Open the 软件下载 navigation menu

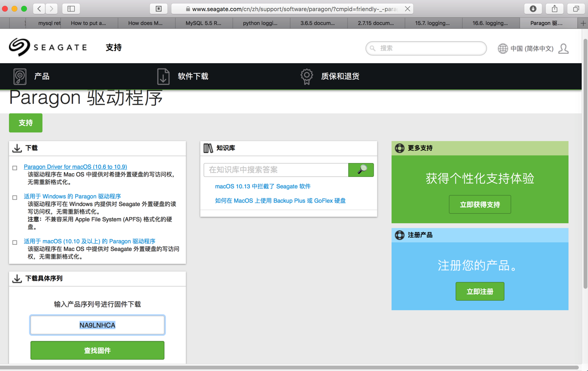click(x=193, y=76)
